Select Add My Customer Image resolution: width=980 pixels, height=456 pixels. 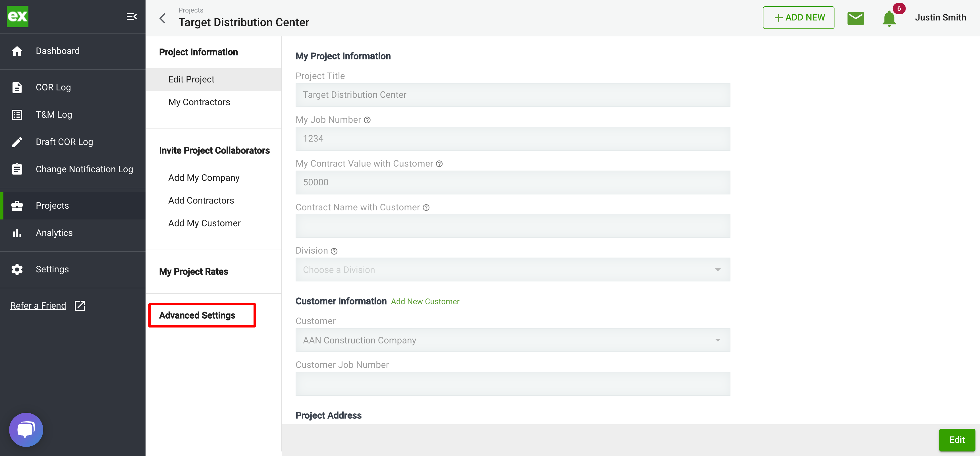tap(214, 223)
